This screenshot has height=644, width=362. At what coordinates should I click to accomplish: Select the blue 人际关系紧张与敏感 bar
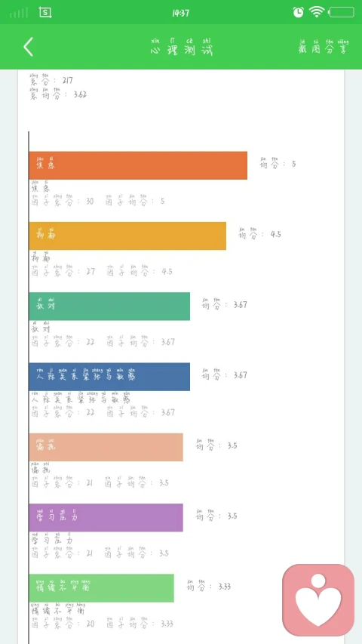(109, 377)
